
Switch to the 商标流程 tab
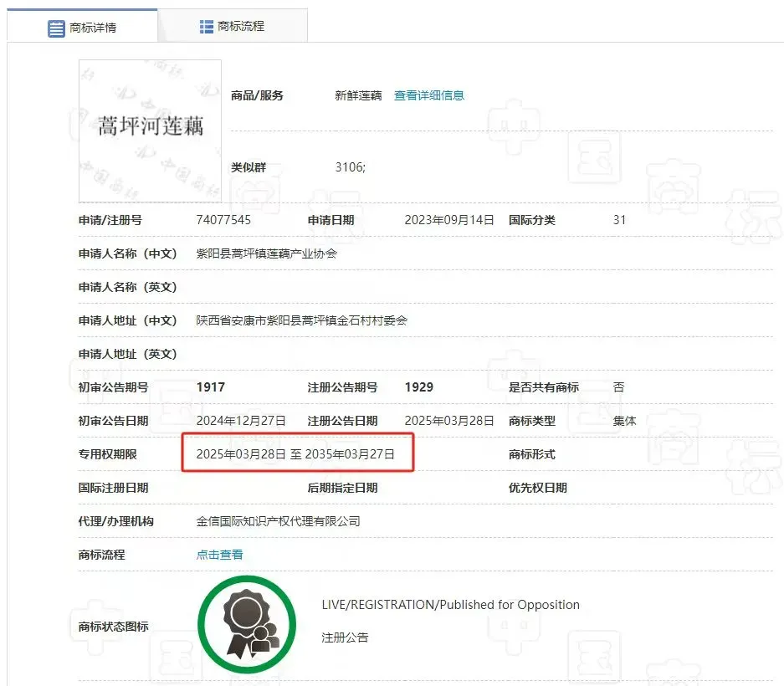pyautogui.click(x=240, y=27)
